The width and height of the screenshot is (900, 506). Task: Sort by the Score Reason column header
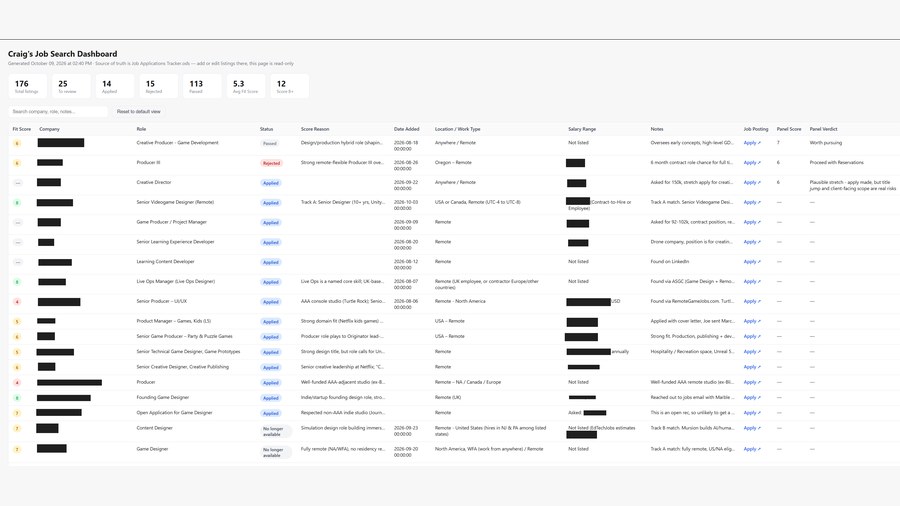(315, 129)
